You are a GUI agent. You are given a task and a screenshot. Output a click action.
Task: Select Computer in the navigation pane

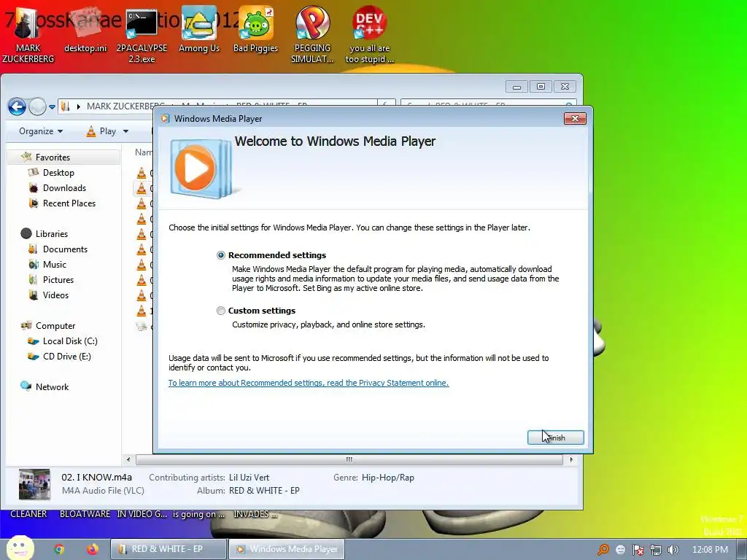[55, 326]
